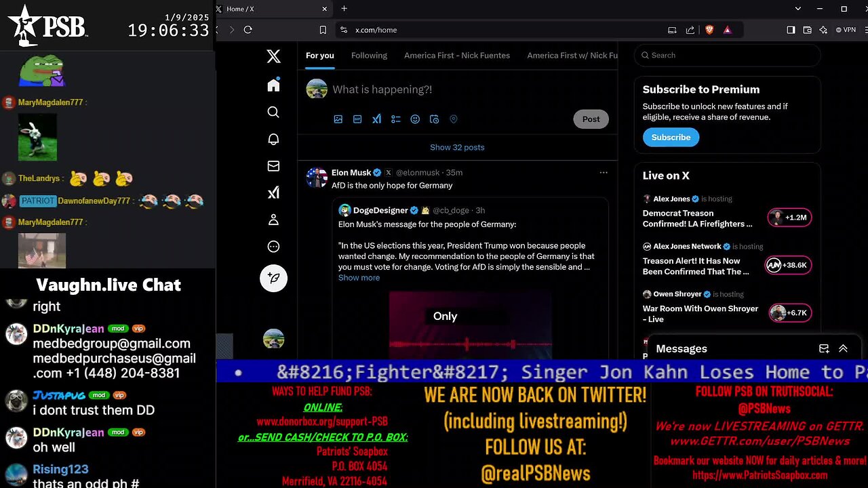Click the blue Subscribe button

(x=671, y=137)
